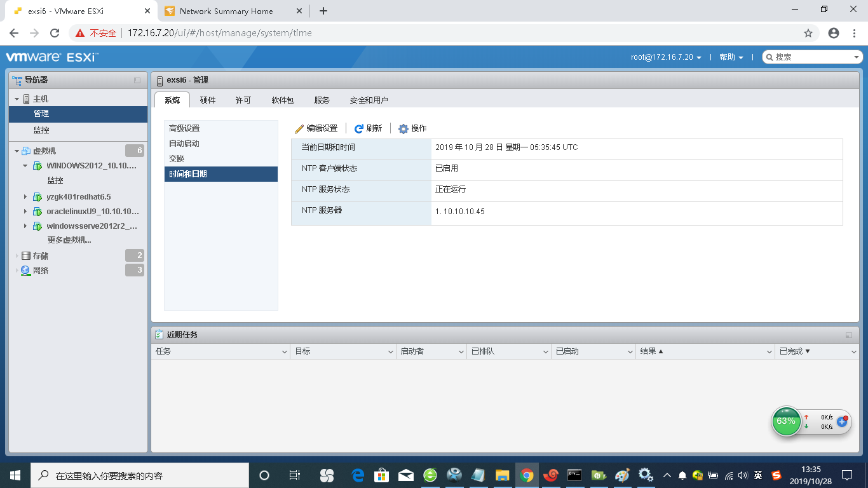
Task: Switch to the Network Summary Home browser tab
Action: [x=227, y=11]
